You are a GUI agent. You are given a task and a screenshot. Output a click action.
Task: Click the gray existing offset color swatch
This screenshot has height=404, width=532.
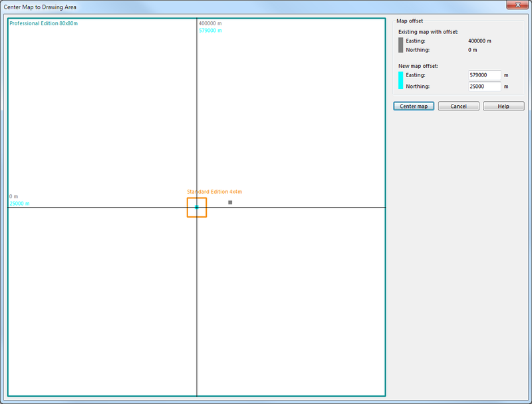pyautogui.click(x=401, y=45)
